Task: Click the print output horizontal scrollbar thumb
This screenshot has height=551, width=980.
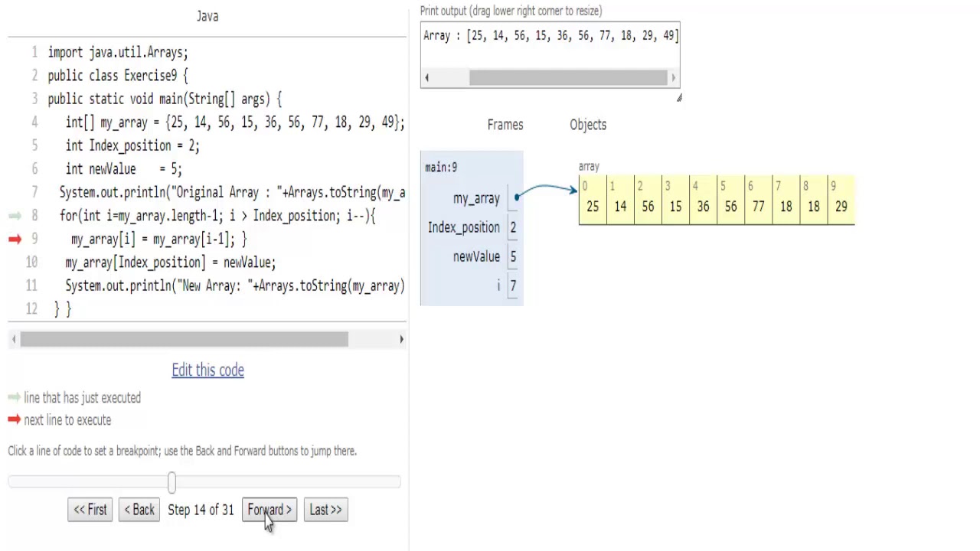Action: tap(568, 77)
